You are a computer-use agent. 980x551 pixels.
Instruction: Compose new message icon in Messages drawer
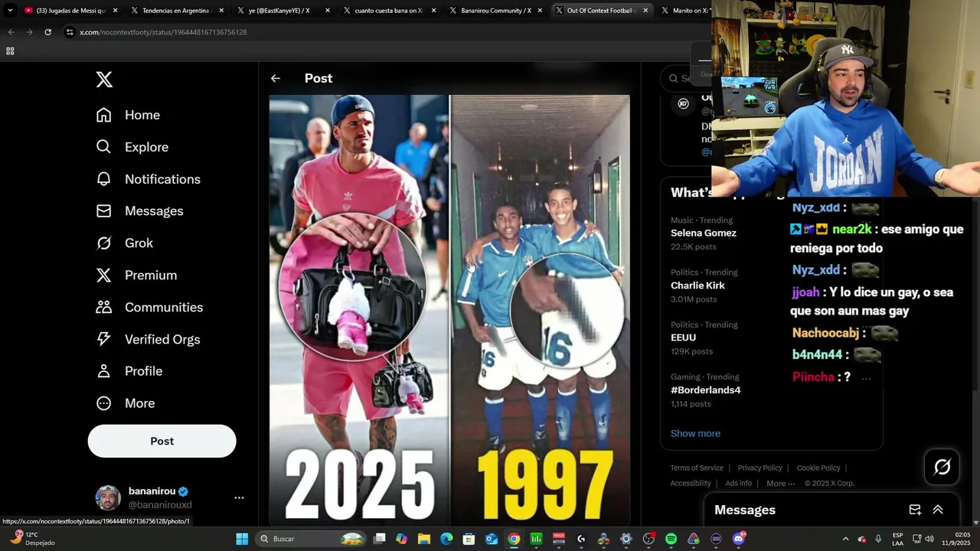(915, 510)
